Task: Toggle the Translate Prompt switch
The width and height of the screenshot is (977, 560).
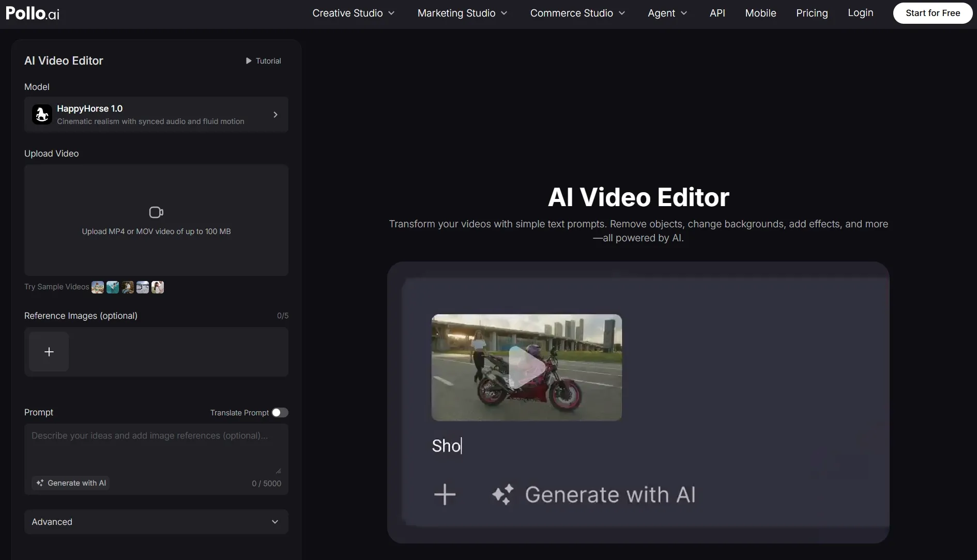Action: [x=280, y=412]
